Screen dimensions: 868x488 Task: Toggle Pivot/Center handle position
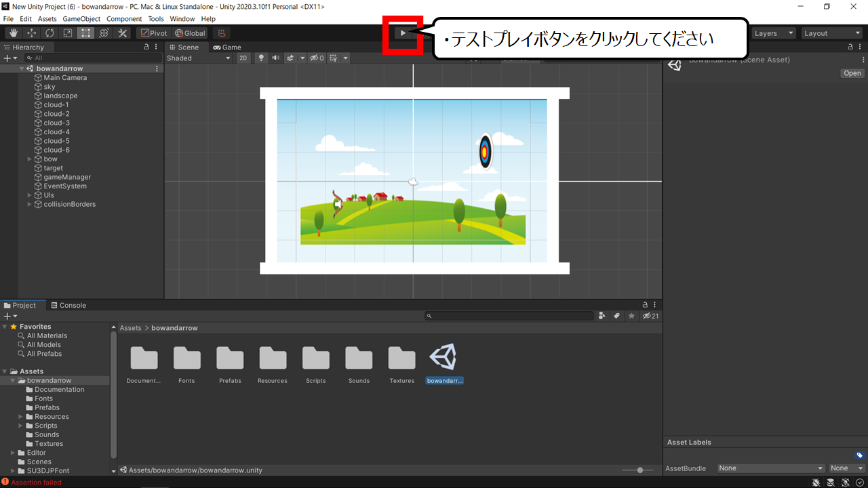coord(153,33)
